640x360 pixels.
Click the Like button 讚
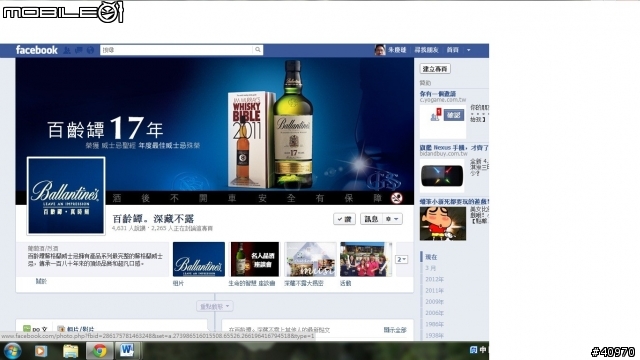344,219
